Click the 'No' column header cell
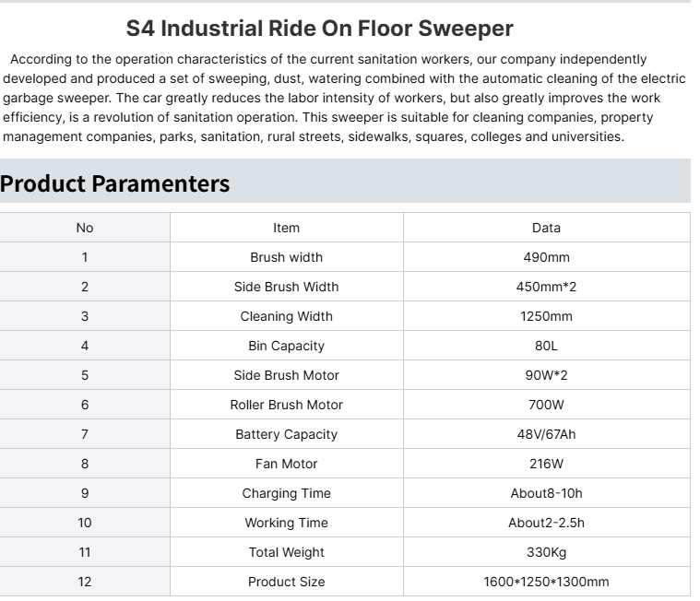Viewport: 700px width, 601px height. (85, 228)
